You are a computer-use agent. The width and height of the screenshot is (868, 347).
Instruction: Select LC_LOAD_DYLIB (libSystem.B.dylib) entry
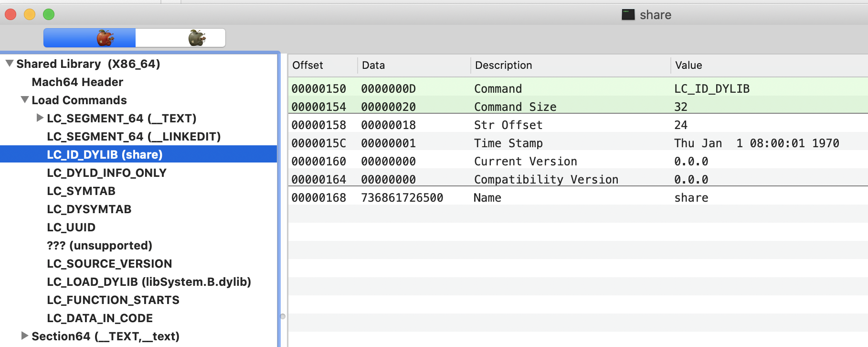pyautogui.click(x=149, y=282)
